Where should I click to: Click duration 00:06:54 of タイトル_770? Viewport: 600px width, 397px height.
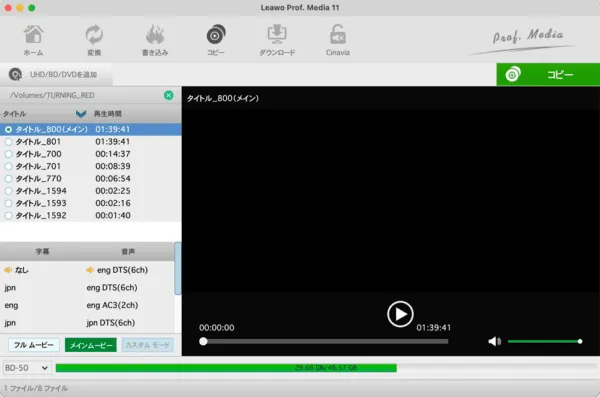(x=113, y=178)
